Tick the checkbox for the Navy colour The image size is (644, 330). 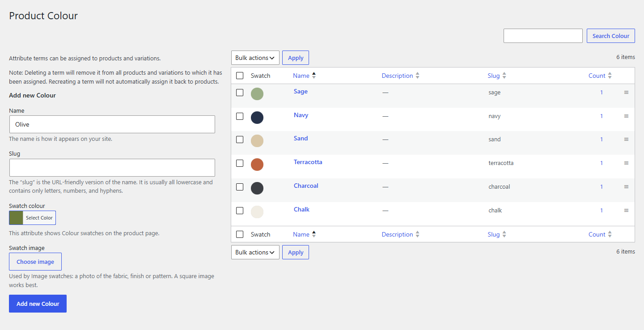point(240,116)
